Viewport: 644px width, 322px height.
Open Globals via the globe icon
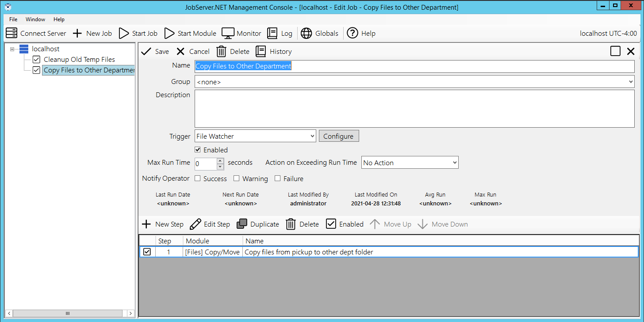click(306, 33)
